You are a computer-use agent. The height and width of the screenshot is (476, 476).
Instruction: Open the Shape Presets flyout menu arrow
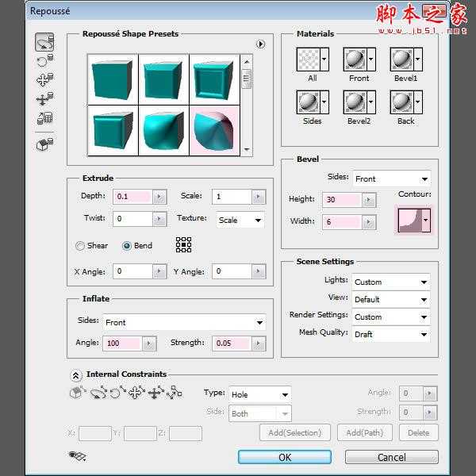[x=260, y=44]
